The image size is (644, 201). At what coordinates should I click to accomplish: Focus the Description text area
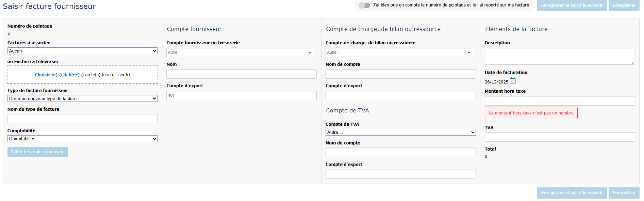(x=560, y=56)
